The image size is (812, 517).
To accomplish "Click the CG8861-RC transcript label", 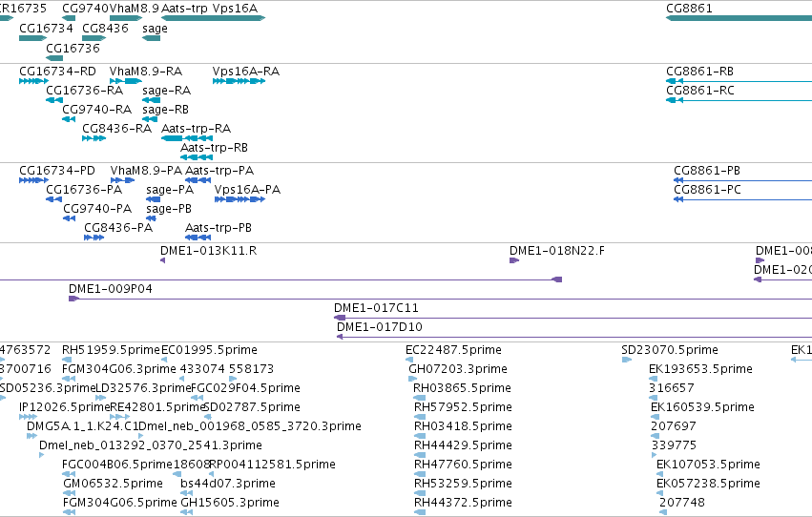I will click(x=700, y=90).
